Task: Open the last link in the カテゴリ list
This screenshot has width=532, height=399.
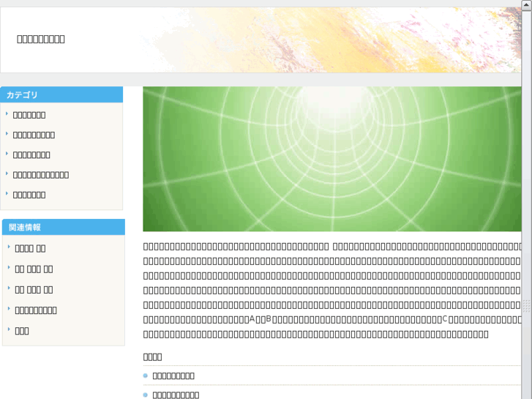Action: pyautogui.click(x=29, y=195)
